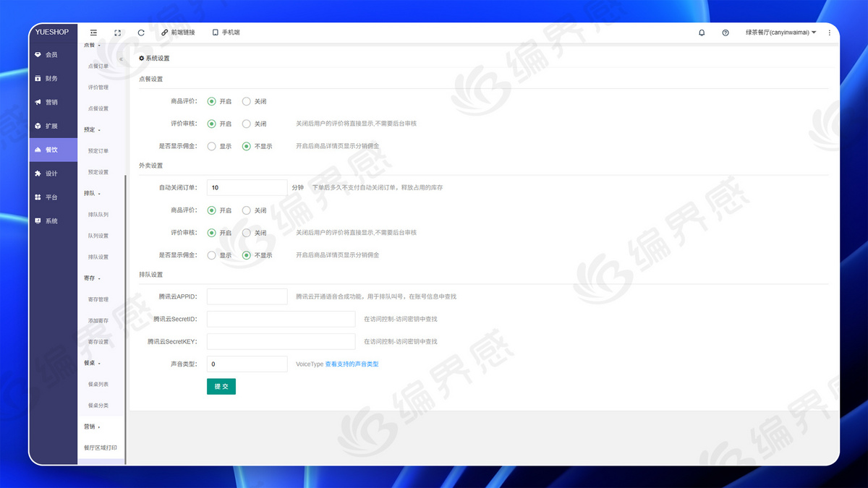Open the 设计 puzzle section in the sidebar
868x488 pixels.
tap(53, 174)
